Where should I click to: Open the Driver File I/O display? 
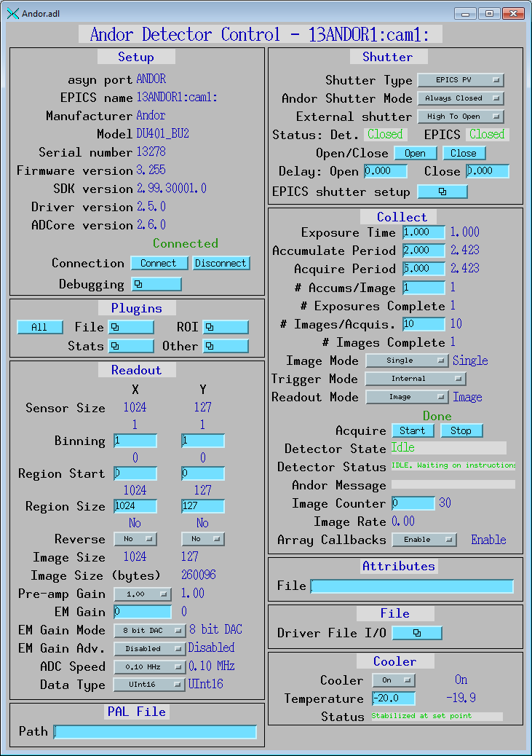click(417, 633)
